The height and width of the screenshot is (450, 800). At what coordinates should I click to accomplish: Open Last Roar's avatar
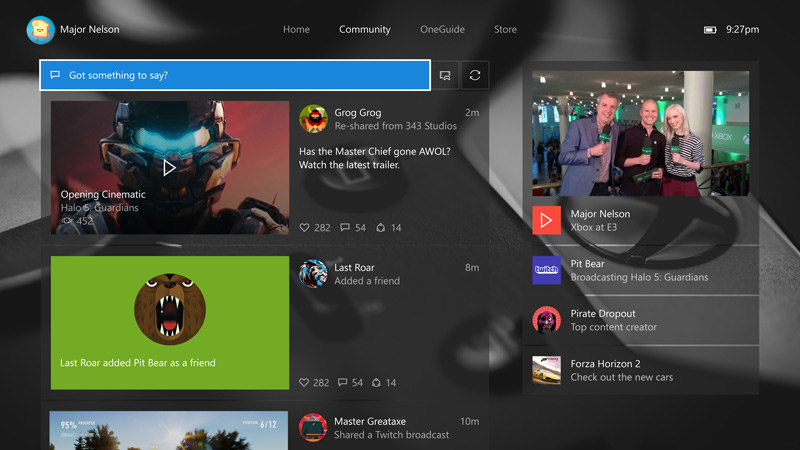coord(313,274)
